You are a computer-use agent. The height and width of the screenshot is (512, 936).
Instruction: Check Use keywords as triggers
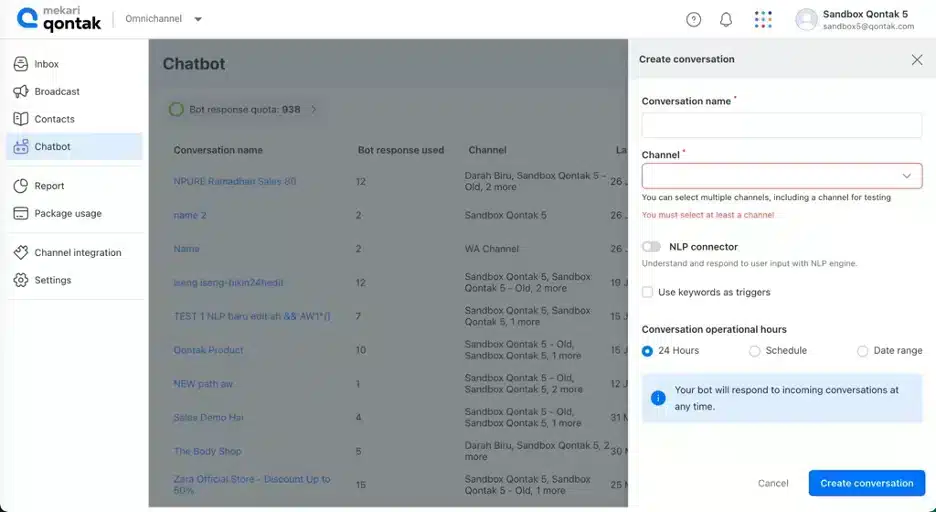point(647,292)
